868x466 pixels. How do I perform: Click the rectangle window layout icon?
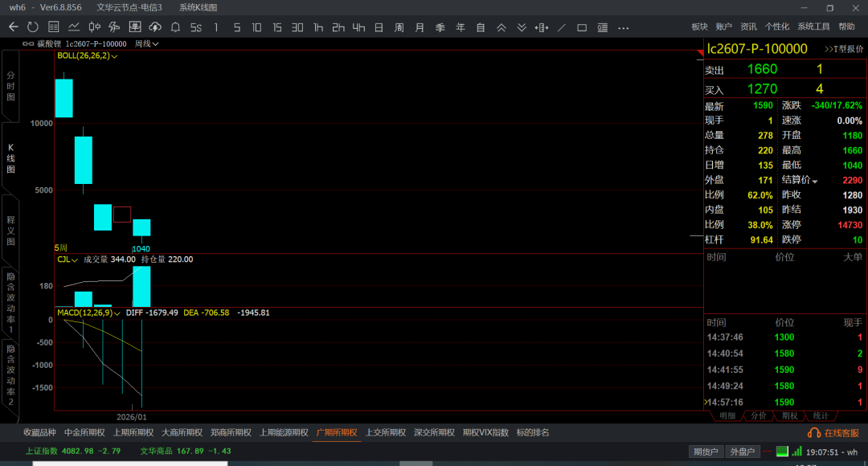(582, 27)
